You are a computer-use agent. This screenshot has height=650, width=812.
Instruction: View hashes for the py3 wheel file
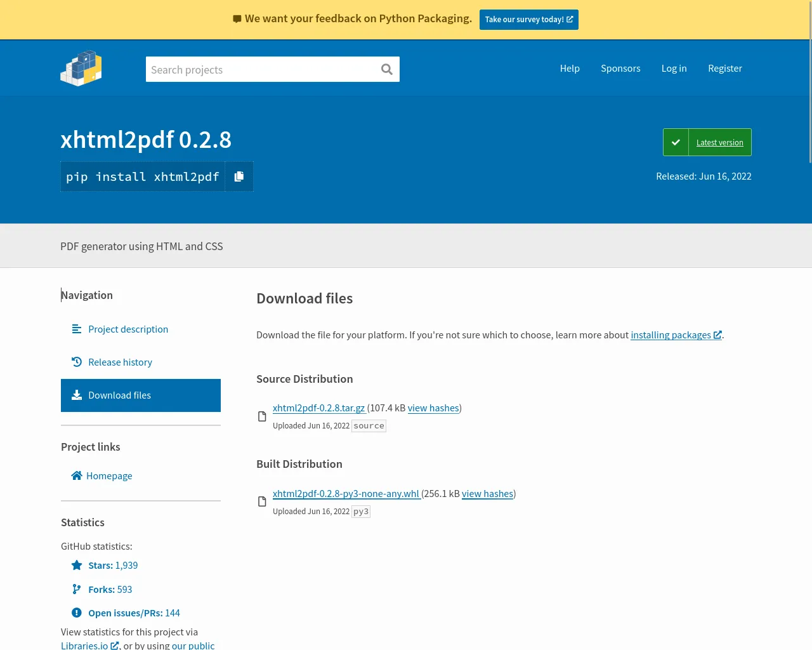(487, 493)
